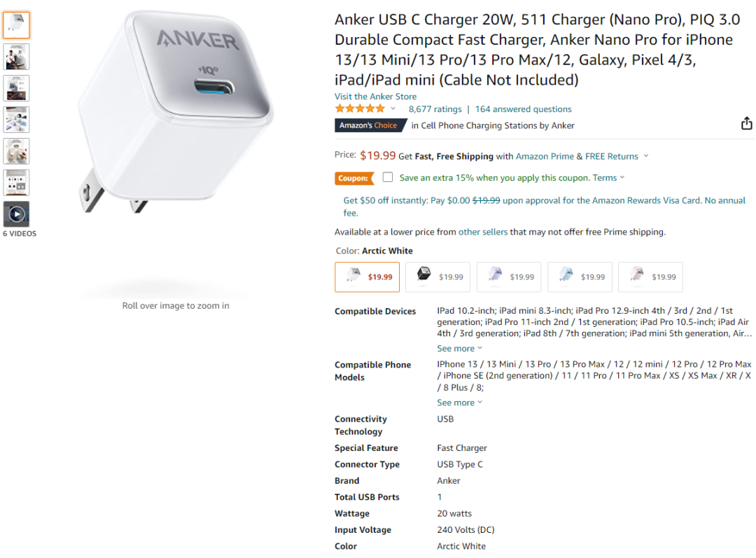
Task: Select the first product image thumbnail
Action: pyautogui.click(x=16, y=25)
